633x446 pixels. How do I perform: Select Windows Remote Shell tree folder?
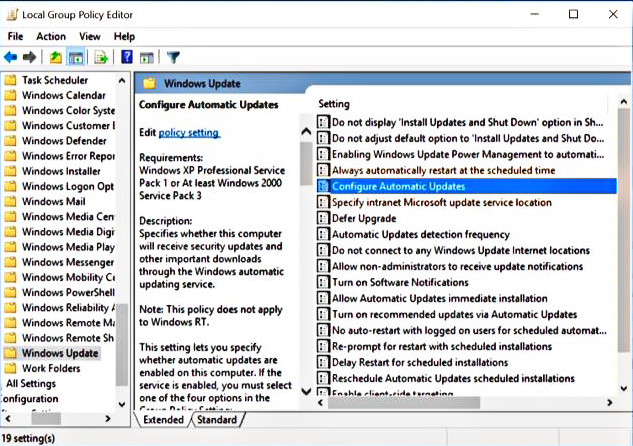67,338
